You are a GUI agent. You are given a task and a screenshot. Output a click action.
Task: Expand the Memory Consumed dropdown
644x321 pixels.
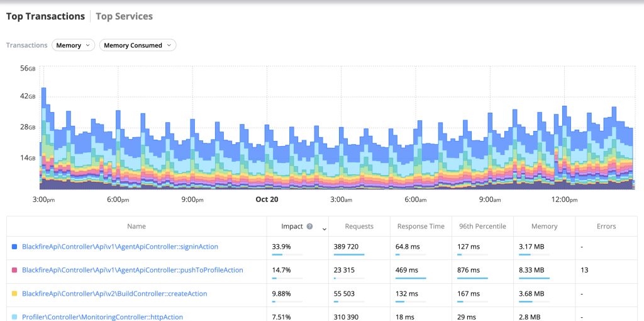[x=138, y=45]
